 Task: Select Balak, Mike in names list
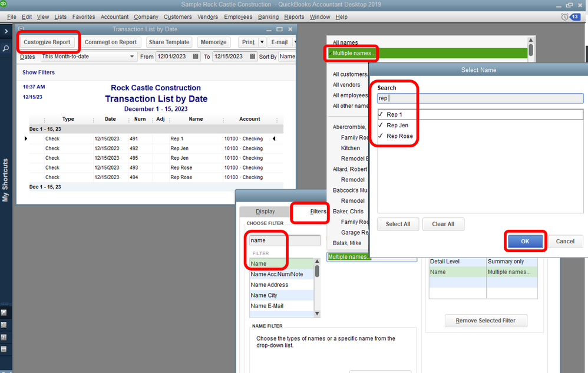coord(347,243)
